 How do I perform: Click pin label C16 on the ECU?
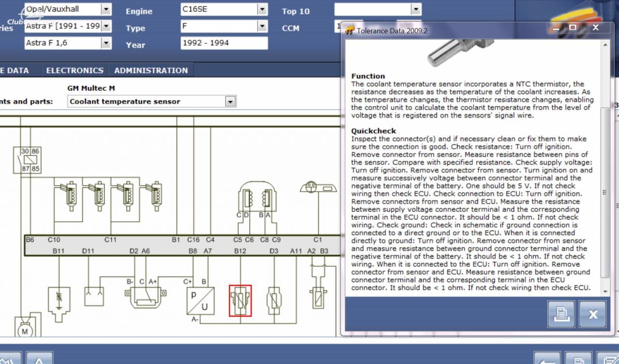[x=193, y=239]
